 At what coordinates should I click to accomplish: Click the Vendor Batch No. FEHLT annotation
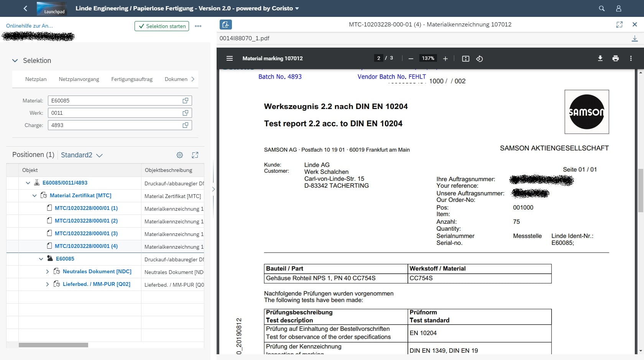point(392,76)
